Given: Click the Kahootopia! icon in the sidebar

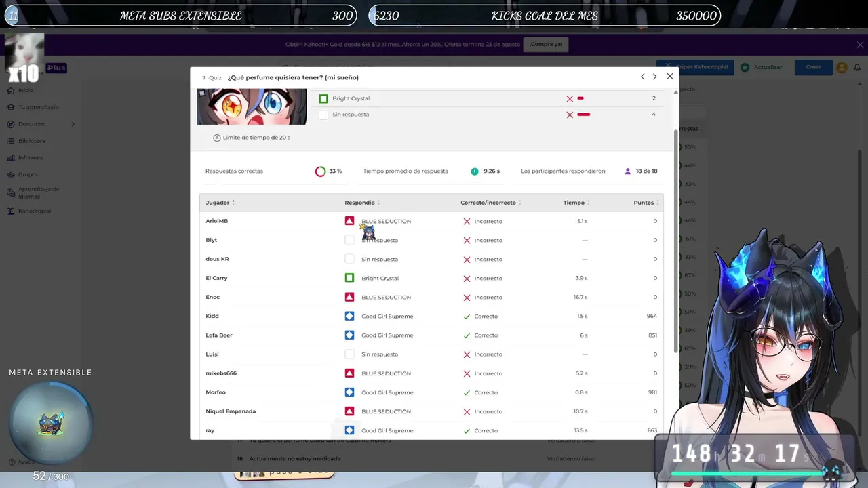Looking at the screenshot, I should 11,211.
